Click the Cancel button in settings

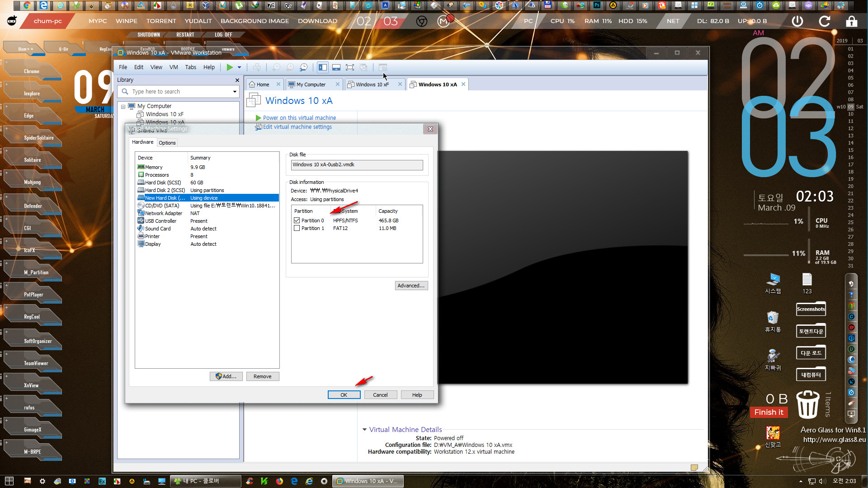click(380, 395)
